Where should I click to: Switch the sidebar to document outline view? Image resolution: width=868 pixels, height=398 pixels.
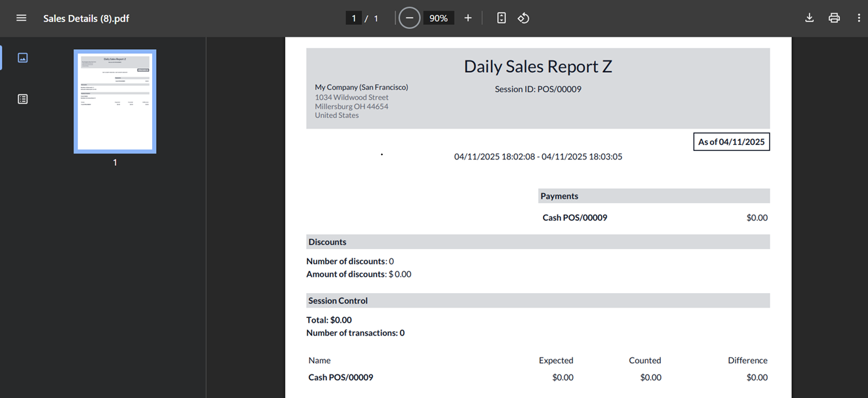pos(23,99)
